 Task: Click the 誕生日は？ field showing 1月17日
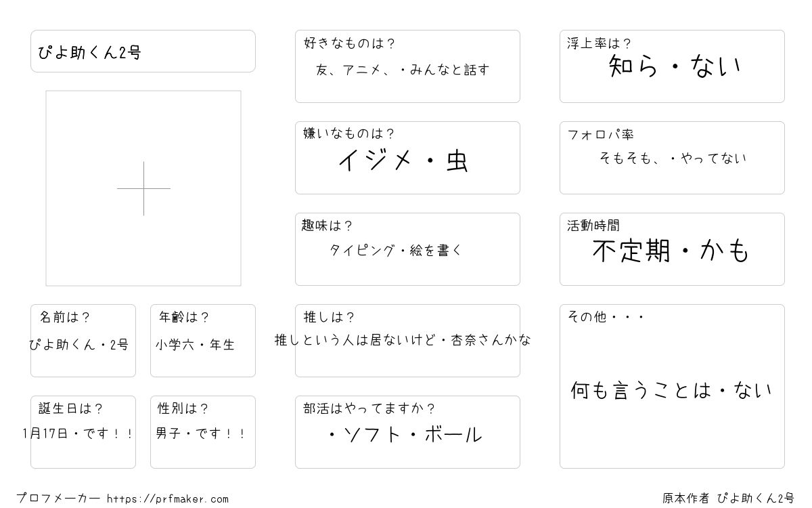(x=83, y=432)
